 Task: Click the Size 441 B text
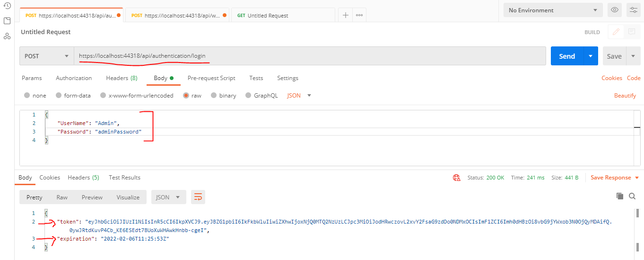pyautogui.click(x=565, y=178)
